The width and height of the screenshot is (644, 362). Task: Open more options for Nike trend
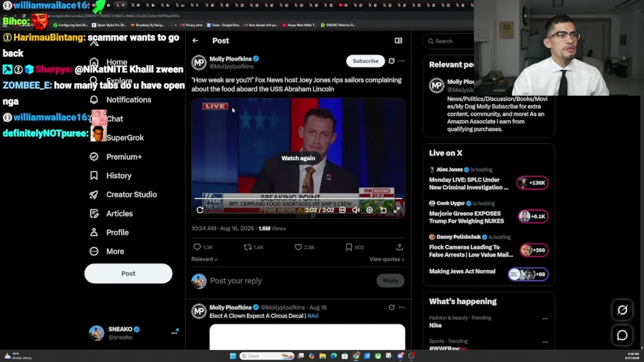tap(545, 318)
